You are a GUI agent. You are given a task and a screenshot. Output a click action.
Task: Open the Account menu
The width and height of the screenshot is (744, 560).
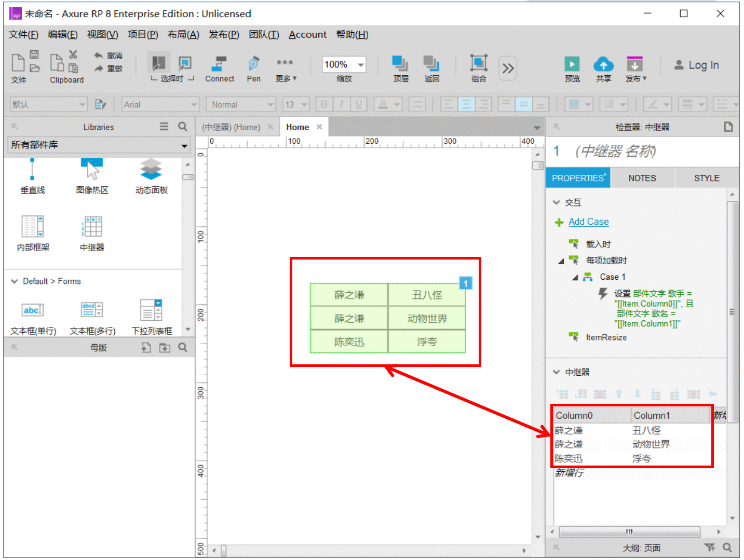tap(307, 34)
